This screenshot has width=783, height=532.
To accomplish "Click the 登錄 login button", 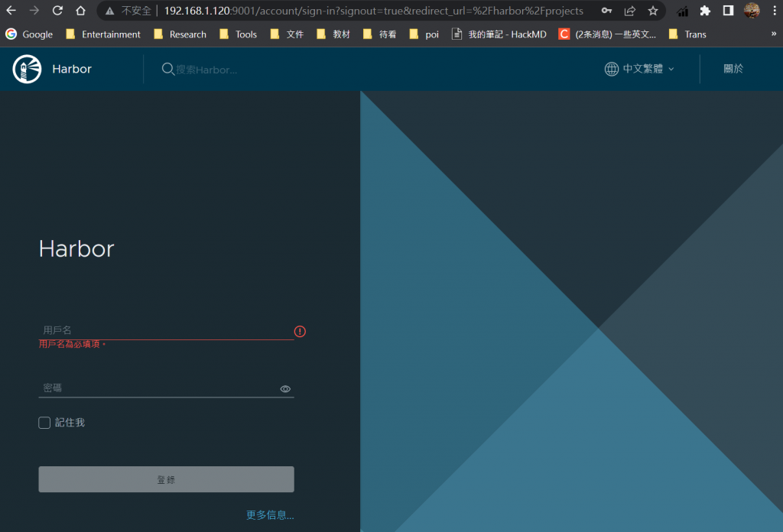I will [166, 479].
